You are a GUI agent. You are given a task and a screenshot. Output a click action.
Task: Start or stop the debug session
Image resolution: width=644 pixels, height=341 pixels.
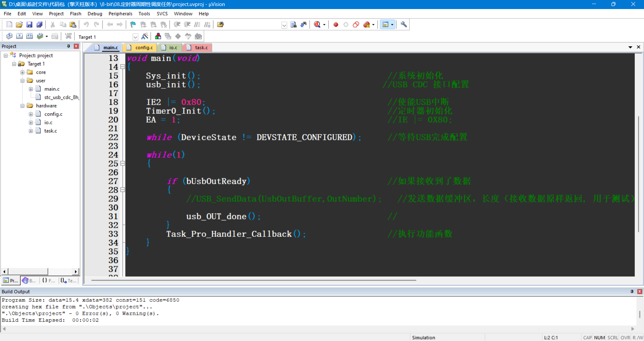click(x=317, y=24)
